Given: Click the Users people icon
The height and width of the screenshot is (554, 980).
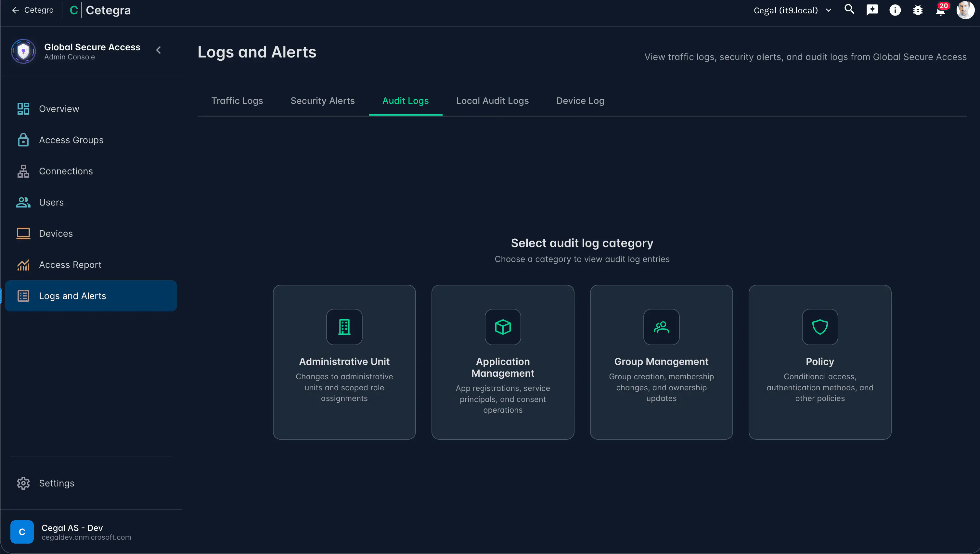Looking at the screenshot, I should pos(23,202).
